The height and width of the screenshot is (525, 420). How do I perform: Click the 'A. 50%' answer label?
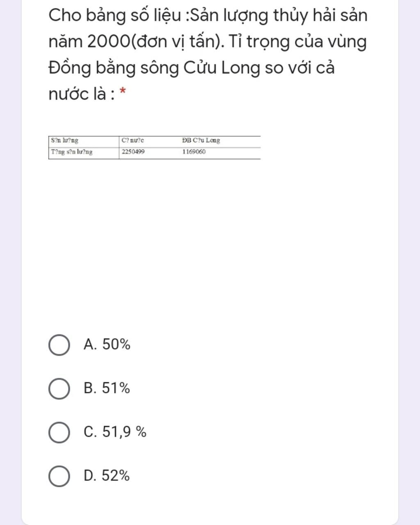107,345
